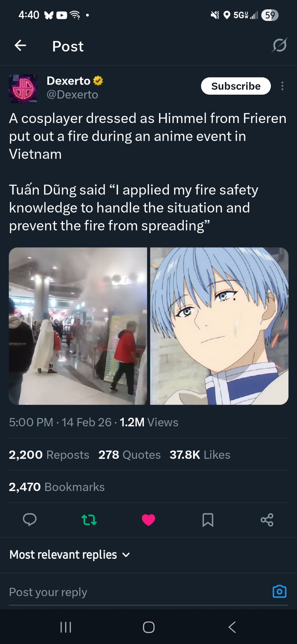The height and width of the screenshot is (644, 297).
Task: Unlike the post via pink heart
Action: [x=148, y=520]
